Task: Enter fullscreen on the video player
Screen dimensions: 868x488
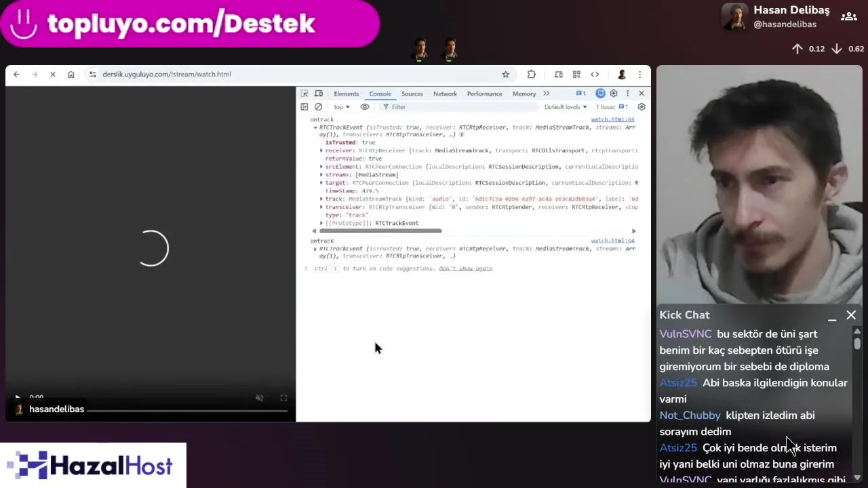Action: (x=283, y=398)
